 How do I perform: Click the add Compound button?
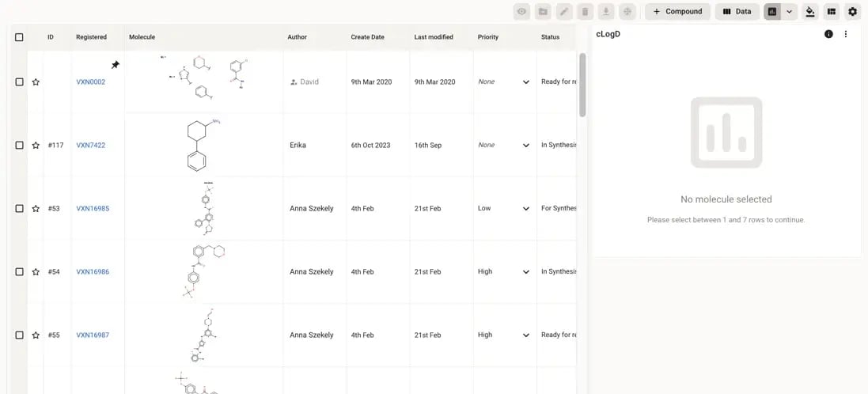click(x=677, y=12)
